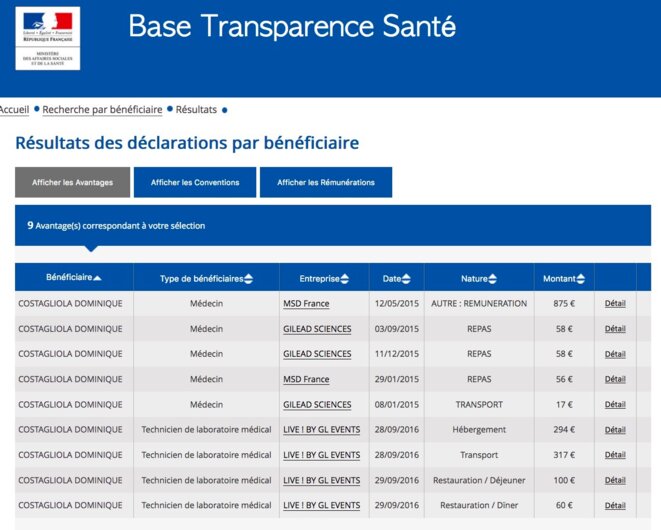661x530 pixels.
Task: Click the Base Transparence Santé title
Action: pos(292,26)
